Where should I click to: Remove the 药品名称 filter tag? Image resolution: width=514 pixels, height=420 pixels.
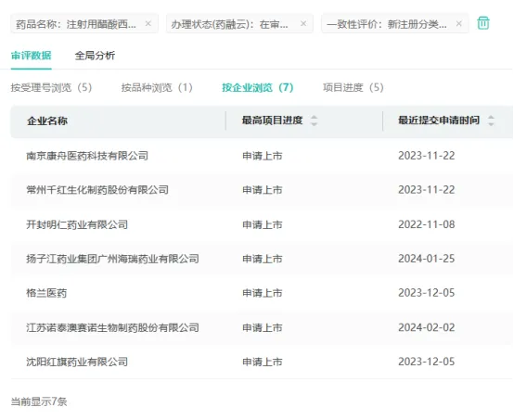point(148,23)
